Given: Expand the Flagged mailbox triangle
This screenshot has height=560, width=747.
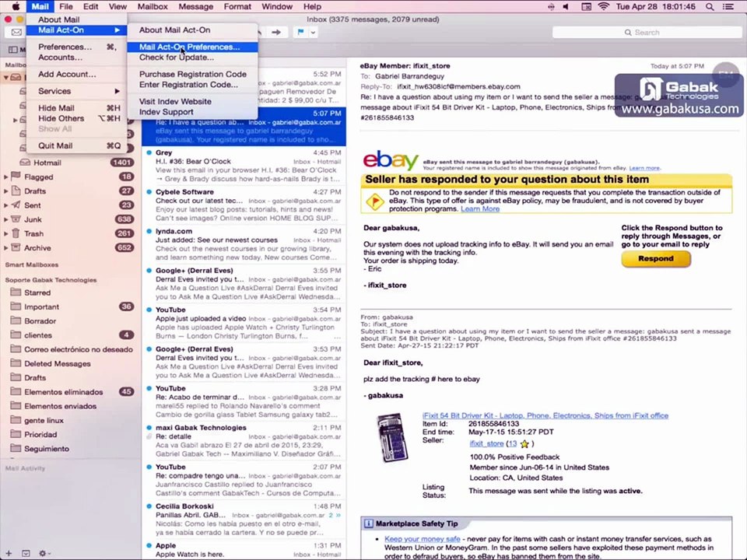Looking at the screenshot, I should pos(5,177).
